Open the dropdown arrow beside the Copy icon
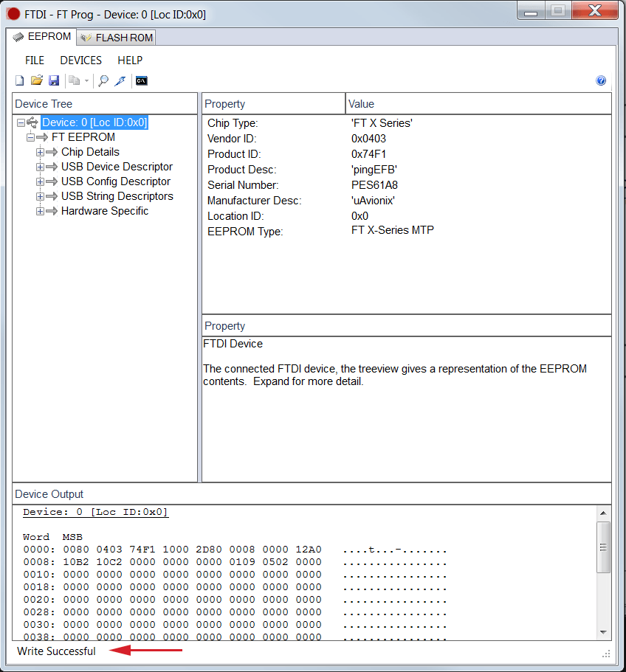This screenshot has height=672, width=626. click(86, 80)
